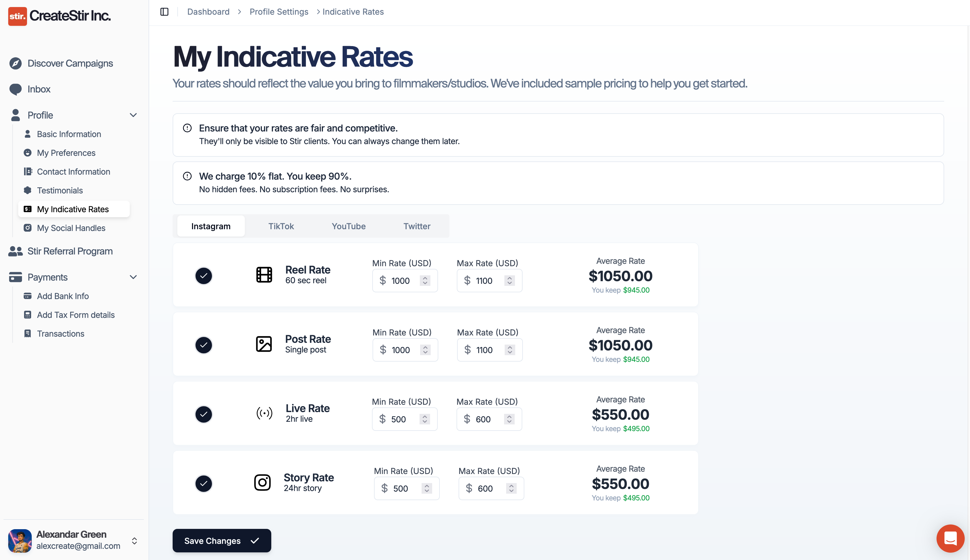Click the Inbox speech bubble icon

15,89
